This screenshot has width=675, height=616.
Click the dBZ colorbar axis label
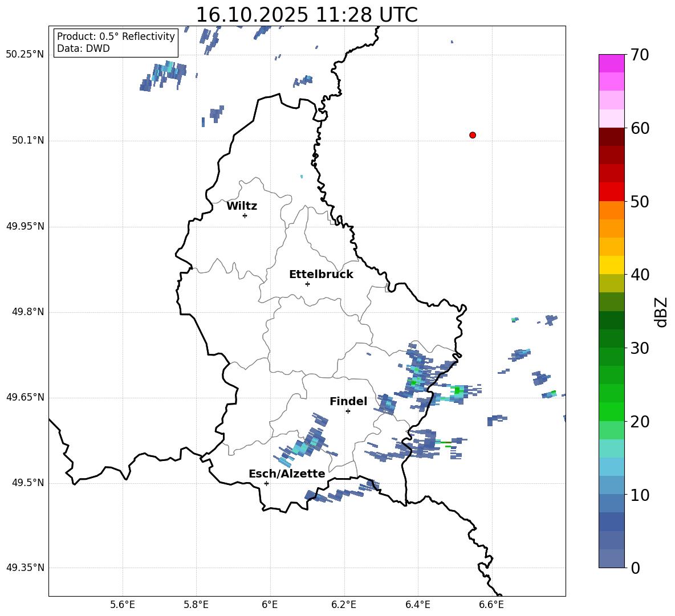tap(661, 312)
